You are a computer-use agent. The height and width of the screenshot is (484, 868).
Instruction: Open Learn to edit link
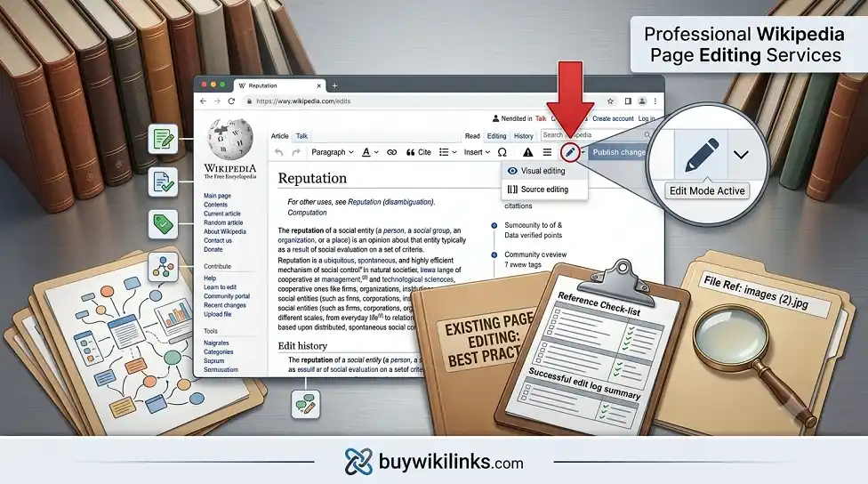(220, 286)
